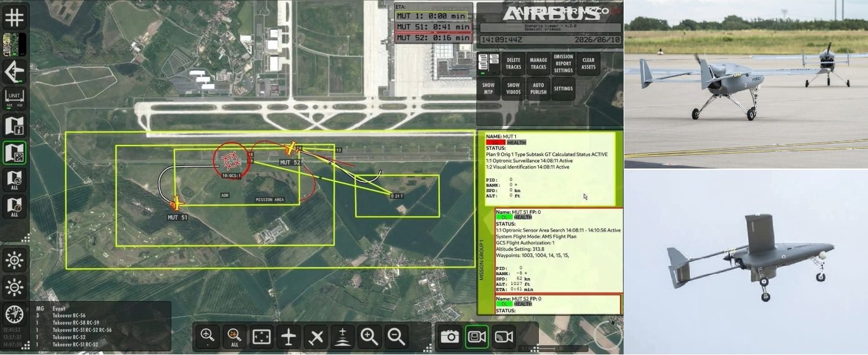The height and width of the screenshot is (355, 868).
Task: Select the 'Takeover RC-52' event row
Action: [69, 338]
